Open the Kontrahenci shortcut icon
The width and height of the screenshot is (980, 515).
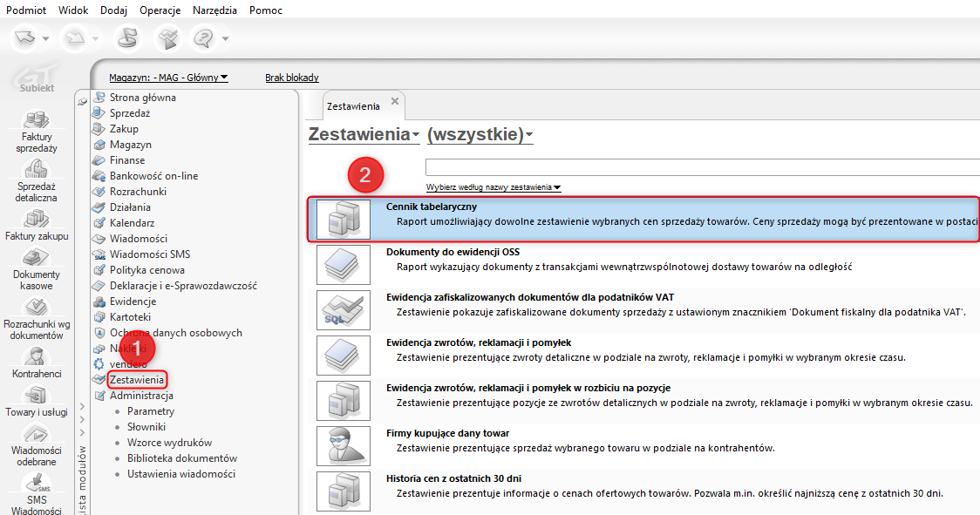(x=37, y=356)
